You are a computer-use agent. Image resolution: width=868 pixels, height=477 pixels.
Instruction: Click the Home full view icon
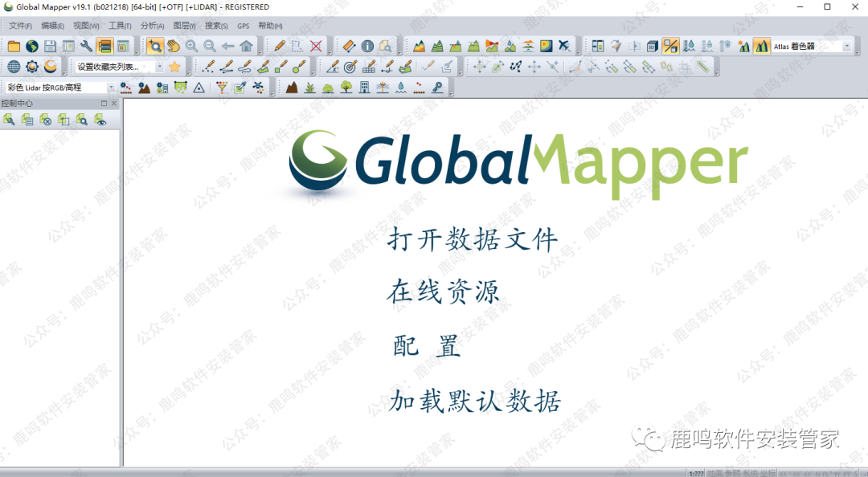pyautogui.click(x=246, y=47)
